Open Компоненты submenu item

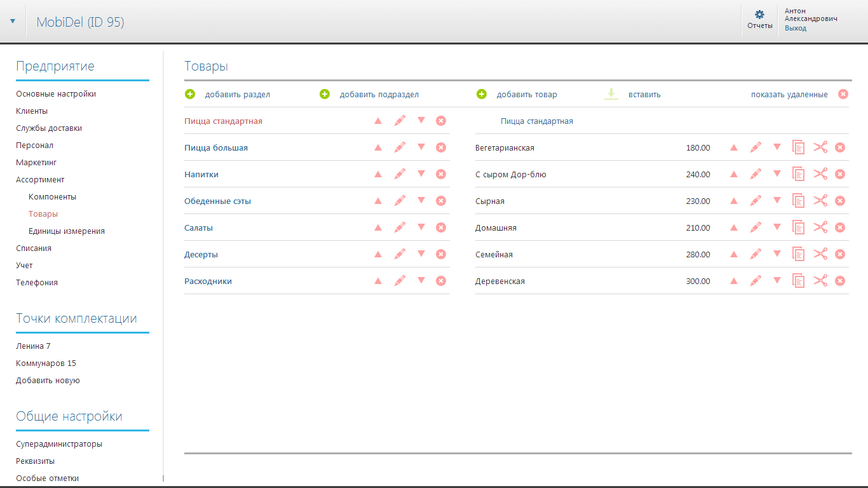click(52, 197)
